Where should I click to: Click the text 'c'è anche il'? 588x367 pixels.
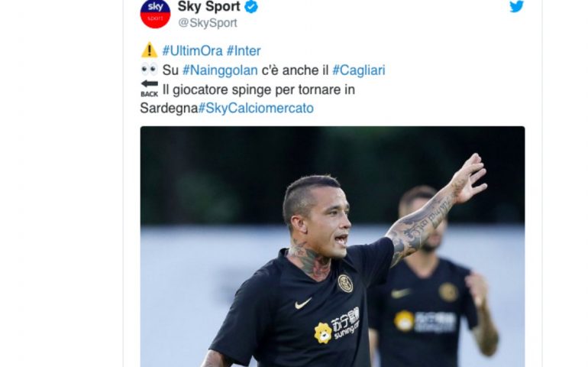[x=295, y=70]
